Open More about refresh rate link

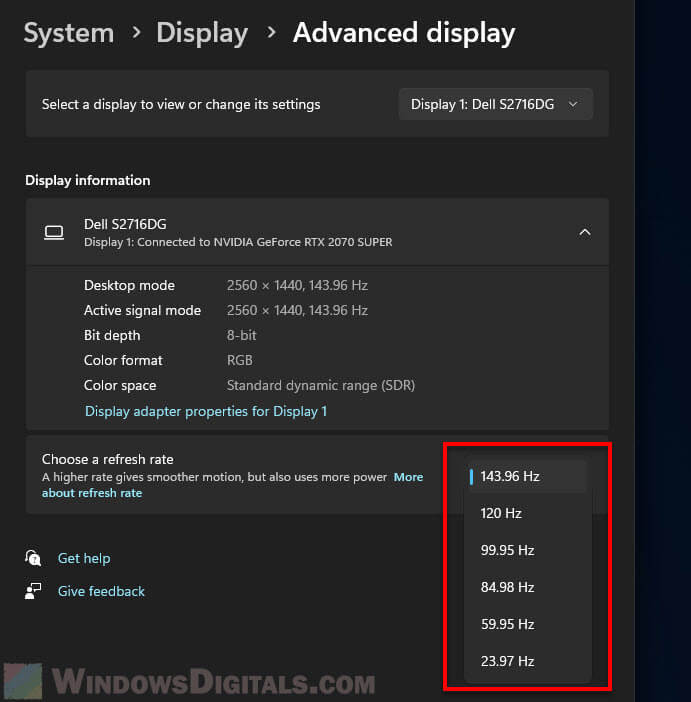tap(232, 485)
